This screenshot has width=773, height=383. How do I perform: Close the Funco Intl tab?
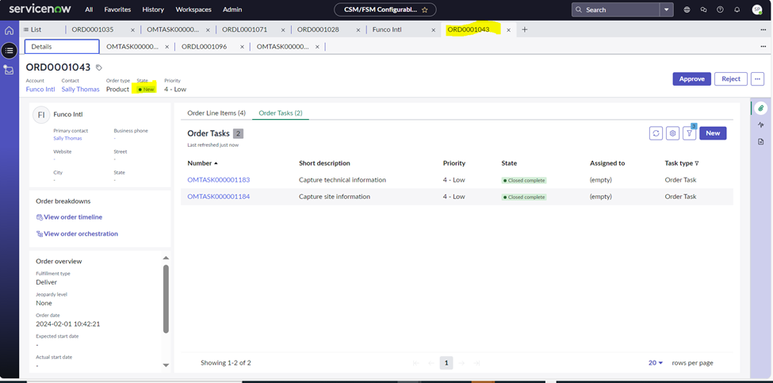click(433, 30)
